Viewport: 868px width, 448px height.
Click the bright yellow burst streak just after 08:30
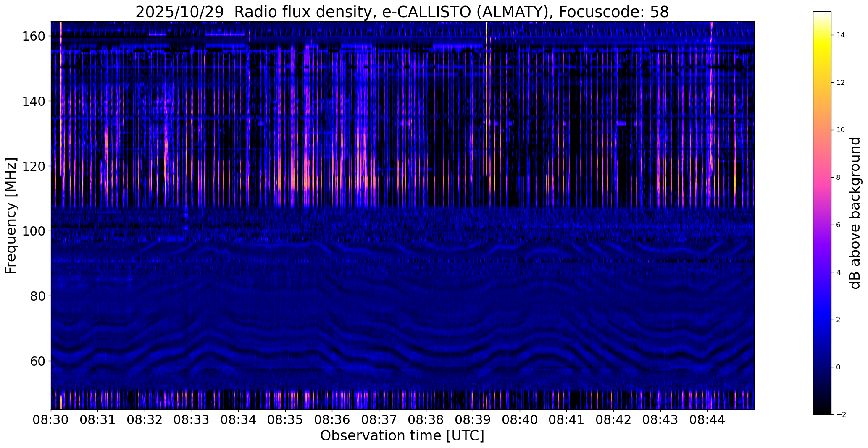coord(61,99)
